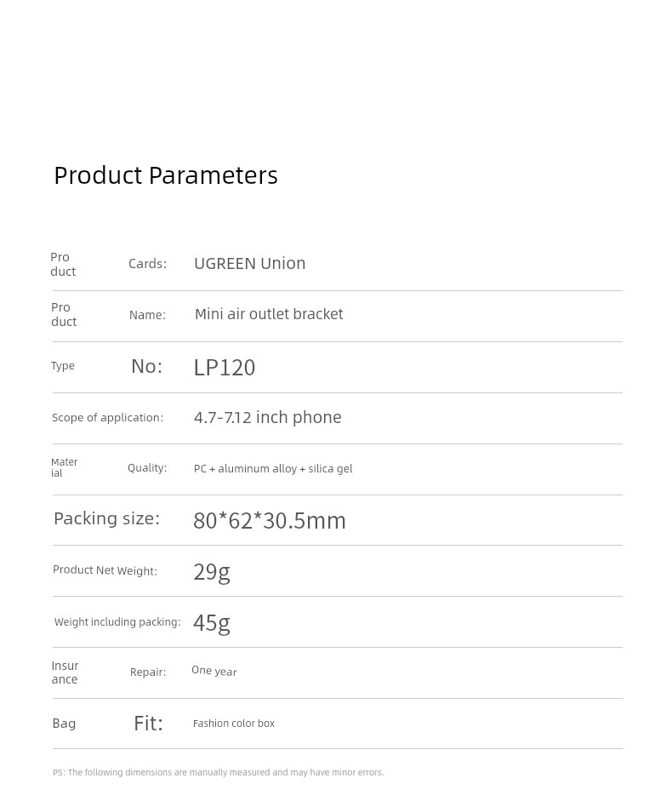Select PC + aluminum alloy + silica gel text
Image resolution: width=672 pixels, height=801 pixels.
pyautogui.click(x=273, y=468)
